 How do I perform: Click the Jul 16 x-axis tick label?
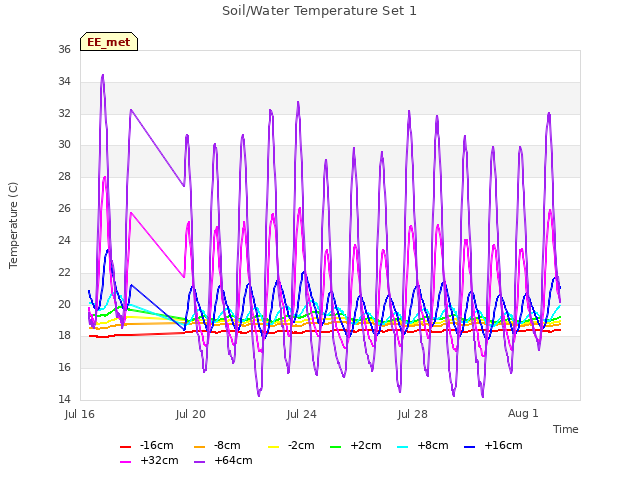coord(80,414)
